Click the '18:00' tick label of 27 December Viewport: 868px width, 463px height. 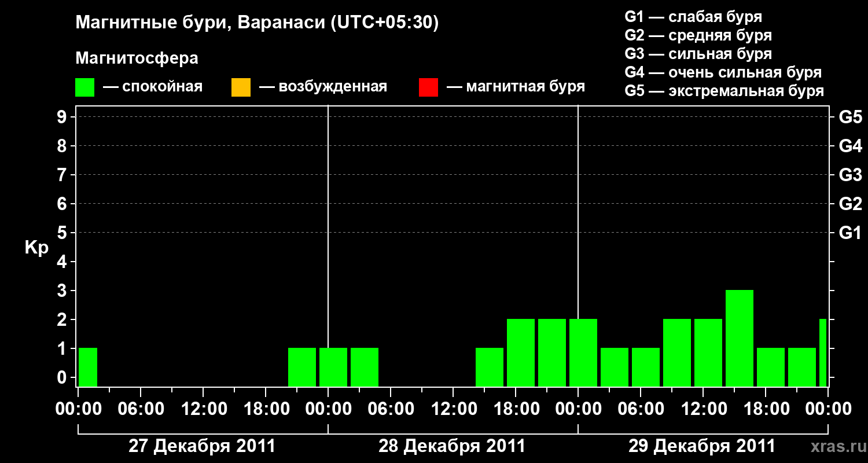click(266, 409)
